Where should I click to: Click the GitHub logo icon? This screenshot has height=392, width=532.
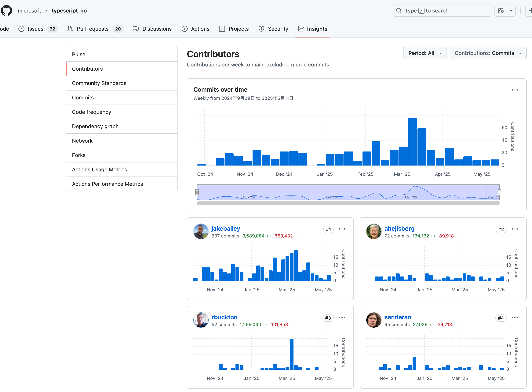(x=6, y=11)
